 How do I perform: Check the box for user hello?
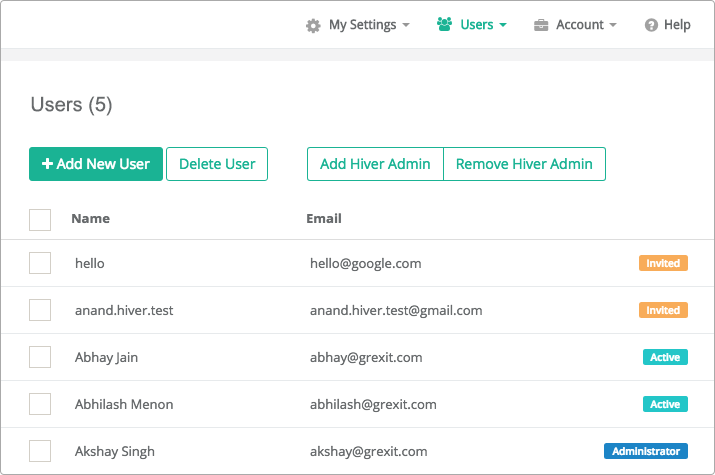[x=40, y=263]
